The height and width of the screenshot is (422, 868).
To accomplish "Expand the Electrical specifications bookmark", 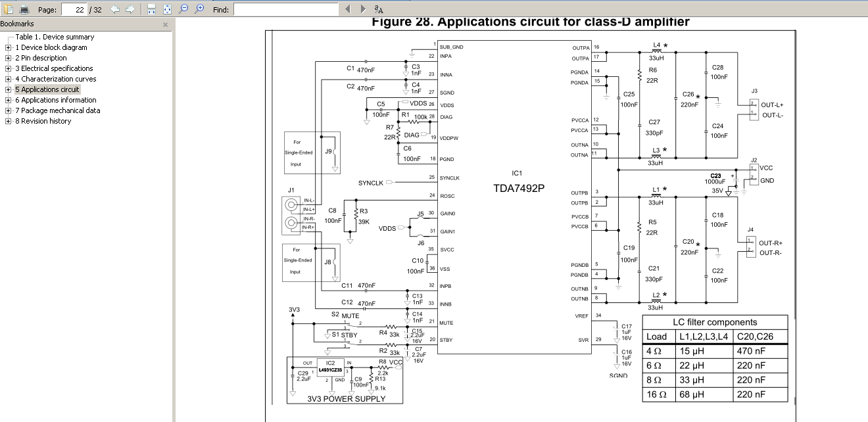I will click(x=8, y=68).
